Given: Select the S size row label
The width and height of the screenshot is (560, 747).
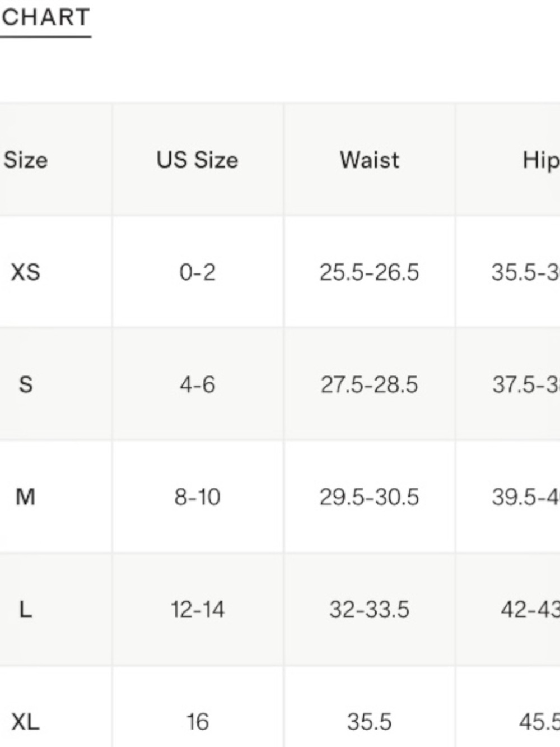Looking at the screenshot, I should 26,384.
